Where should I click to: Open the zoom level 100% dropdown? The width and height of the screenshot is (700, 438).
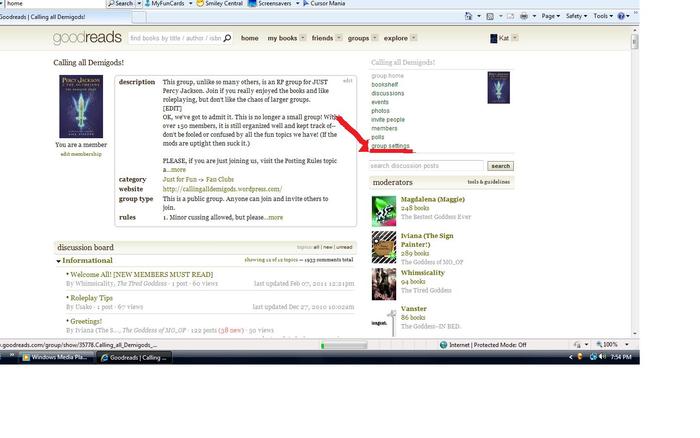[x=627, y=345]
